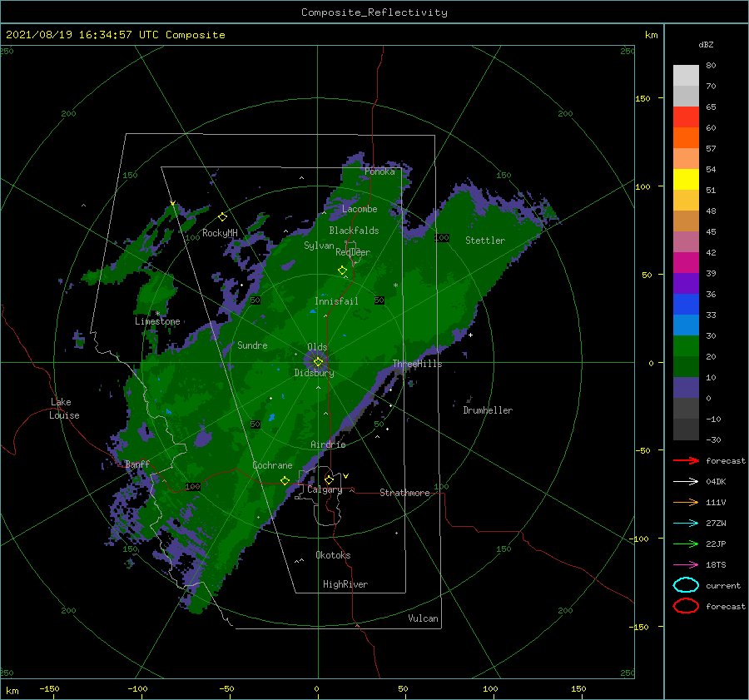Select the pink 42–45 dBZ swatch
This screenshot has width=749, height=700.
click(686, 242)
